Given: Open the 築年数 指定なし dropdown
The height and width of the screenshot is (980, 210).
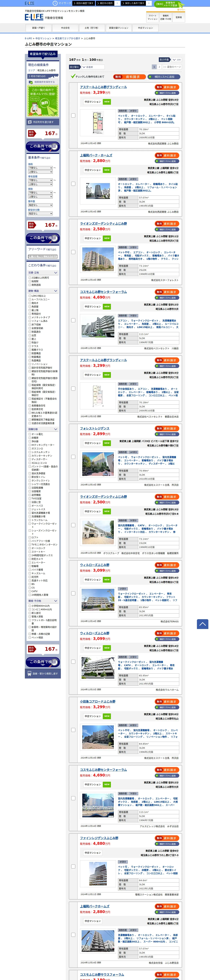Looking at the screenshot, I should (40, 205).
